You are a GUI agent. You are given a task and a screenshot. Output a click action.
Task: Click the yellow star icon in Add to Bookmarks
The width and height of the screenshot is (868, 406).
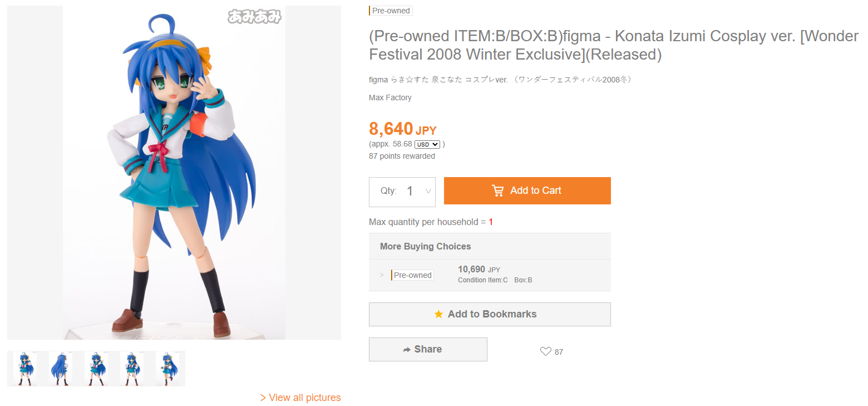(438, 314)
